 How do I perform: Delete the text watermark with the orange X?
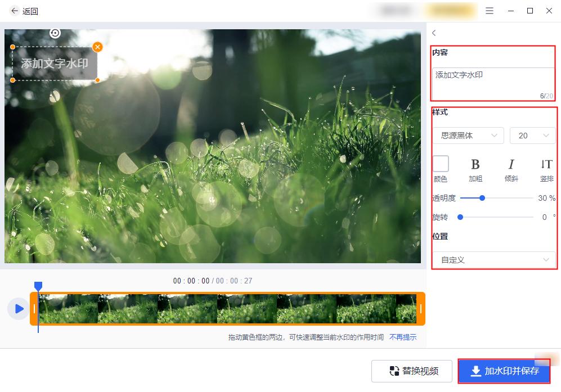click(97, 47)
